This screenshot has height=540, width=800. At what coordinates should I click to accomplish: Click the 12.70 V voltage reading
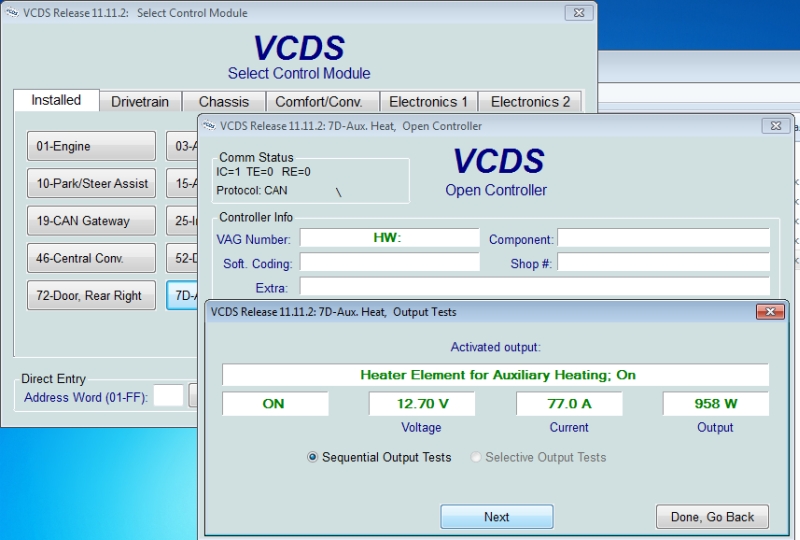coord(422,404)
